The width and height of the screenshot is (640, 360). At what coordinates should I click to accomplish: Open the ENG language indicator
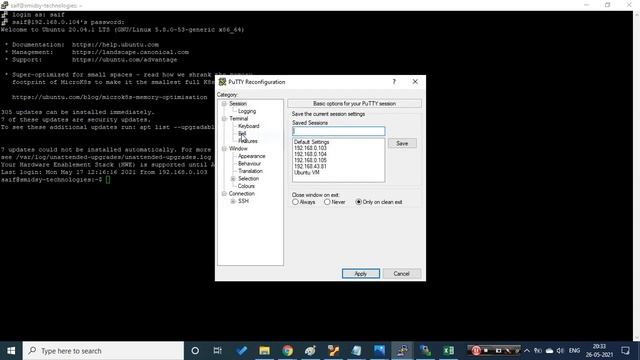(x=574, y=351)
